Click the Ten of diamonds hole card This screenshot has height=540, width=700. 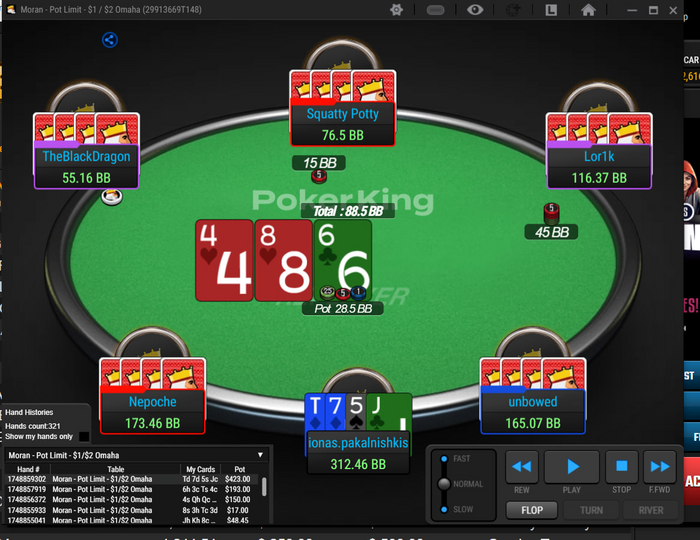(315, 412)
